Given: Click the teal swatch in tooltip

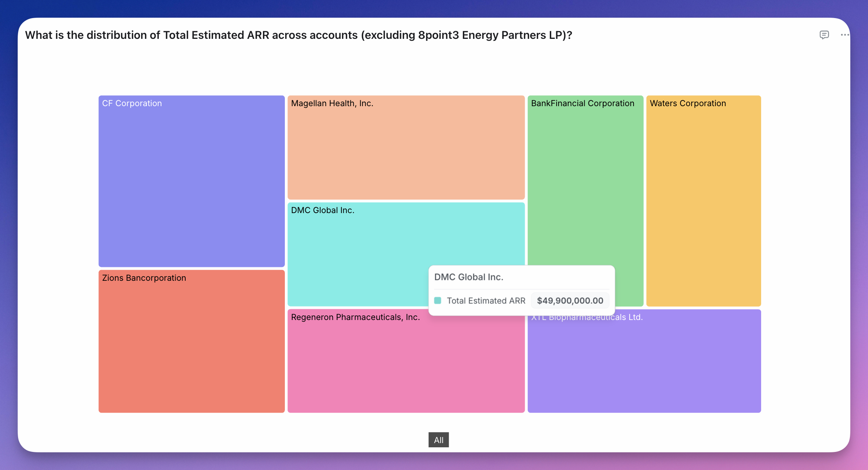Looking at the screenshot, I should (437, 300).
